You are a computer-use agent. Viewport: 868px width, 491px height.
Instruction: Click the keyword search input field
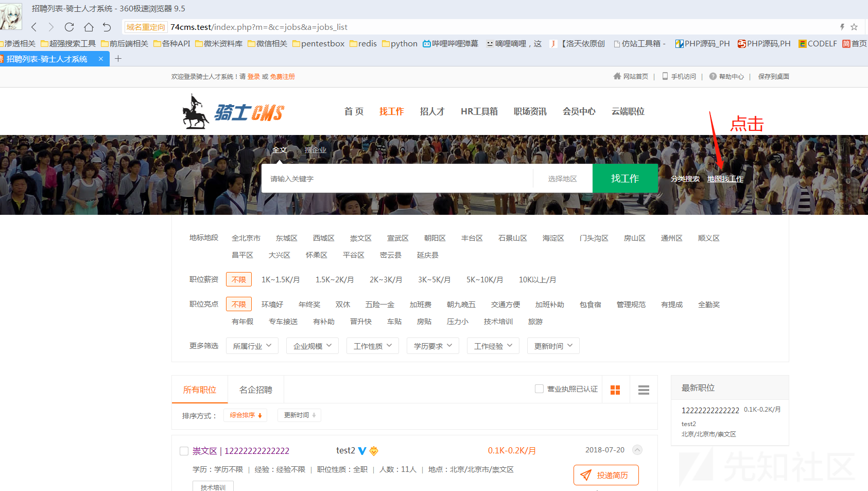point(397,178)
